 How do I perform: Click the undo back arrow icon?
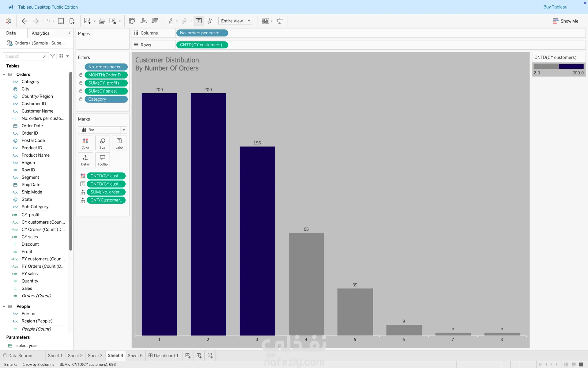[x=24, y=21]
